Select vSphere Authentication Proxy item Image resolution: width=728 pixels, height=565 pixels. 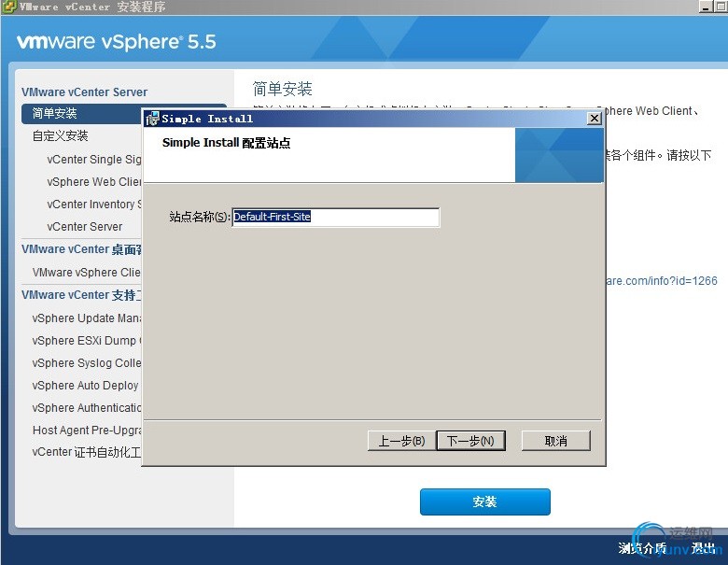[86, 408]
